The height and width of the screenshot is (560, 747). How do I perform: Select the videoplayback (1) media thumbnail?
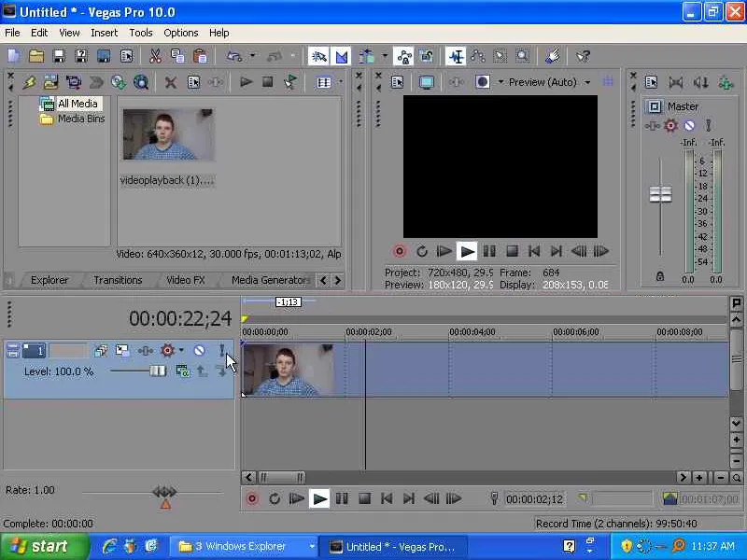[x=168, y=134]
